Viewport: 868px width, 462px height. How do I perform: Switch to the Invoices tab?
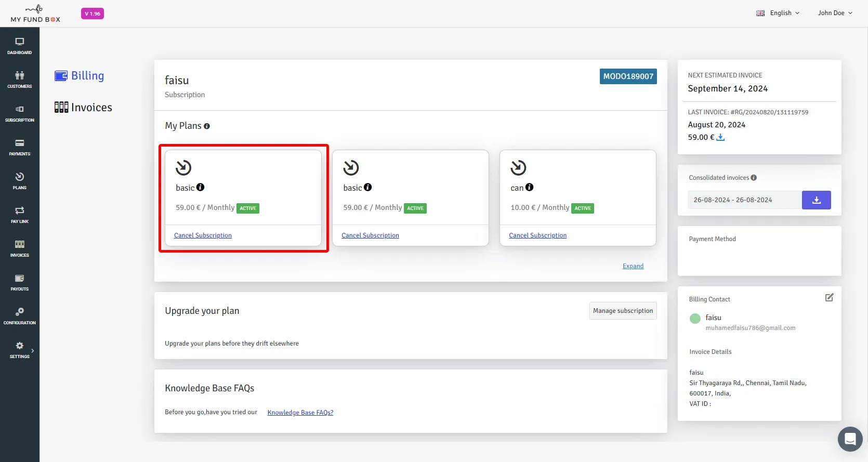(x=83, y=108)
